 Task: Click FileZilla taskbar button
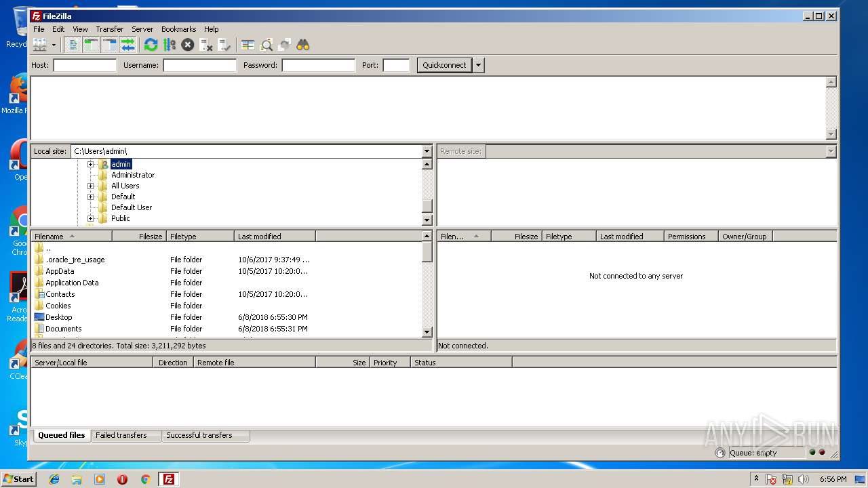[169, 479]
